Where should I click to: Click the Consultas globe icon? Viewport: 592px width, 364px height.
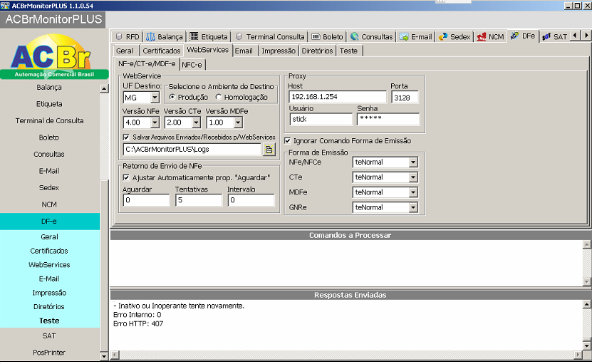tap(355, 36)
